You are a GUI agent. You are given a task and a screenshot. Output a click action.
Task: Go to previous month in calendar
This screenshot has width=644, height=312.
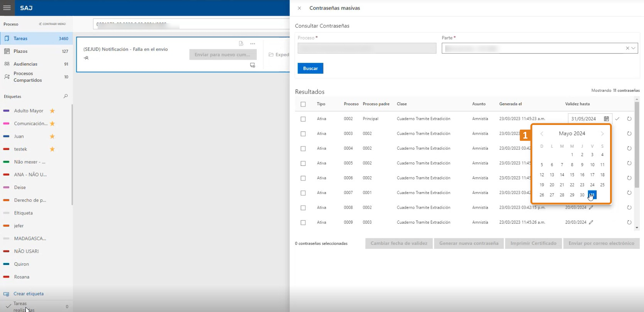coord(542,134)
